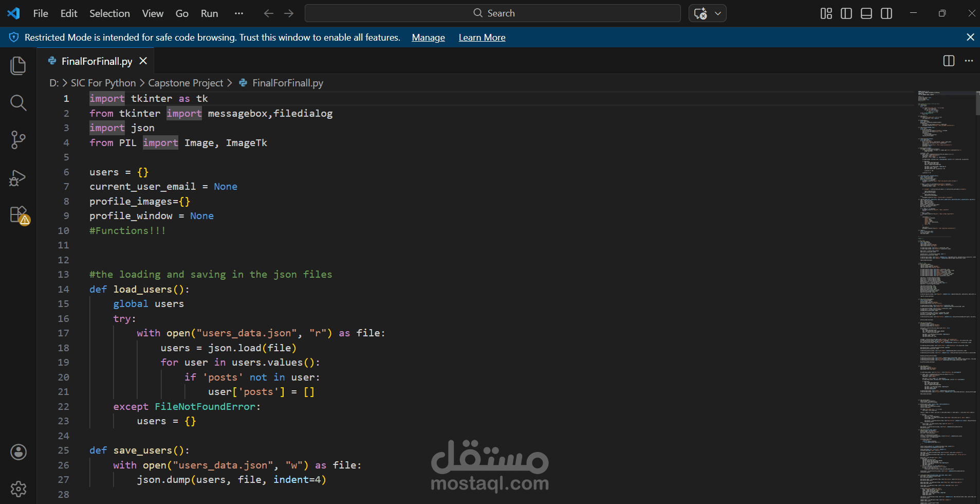Open the Capstone Project breadcrumb
The image size is (980, 504).
point(186,83)
